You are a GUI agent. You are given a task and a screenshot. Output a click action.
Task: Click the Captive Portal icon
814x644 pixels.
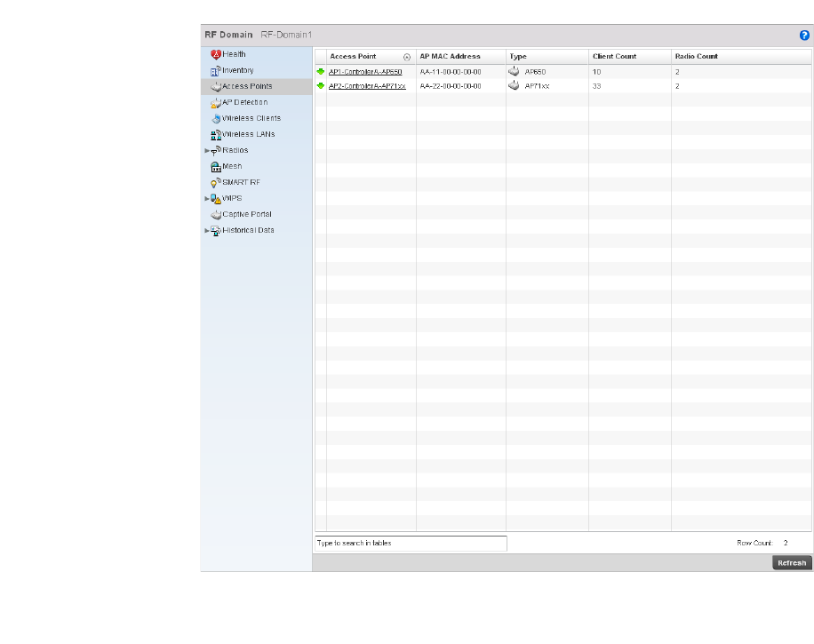pos(216,215)
